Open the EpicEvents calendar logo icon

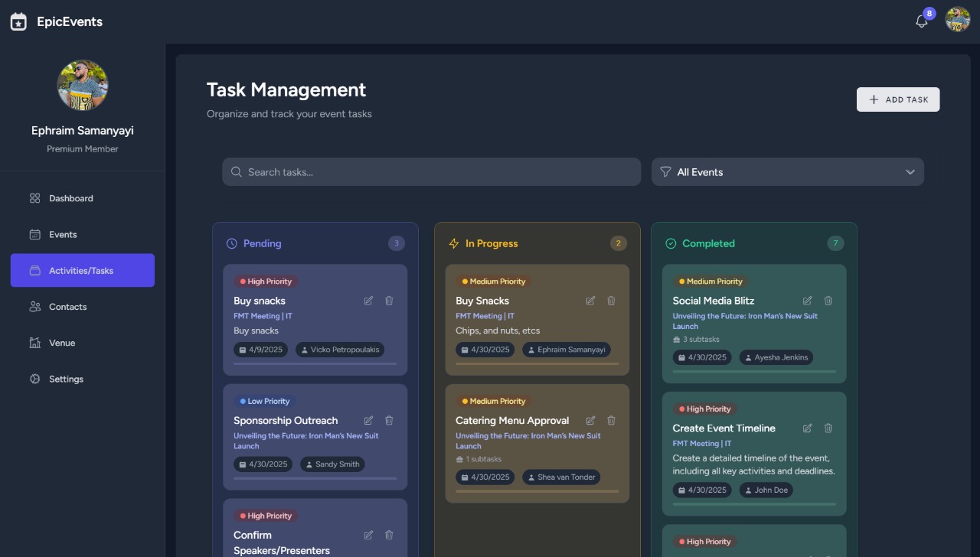click(x=18, y=21)
